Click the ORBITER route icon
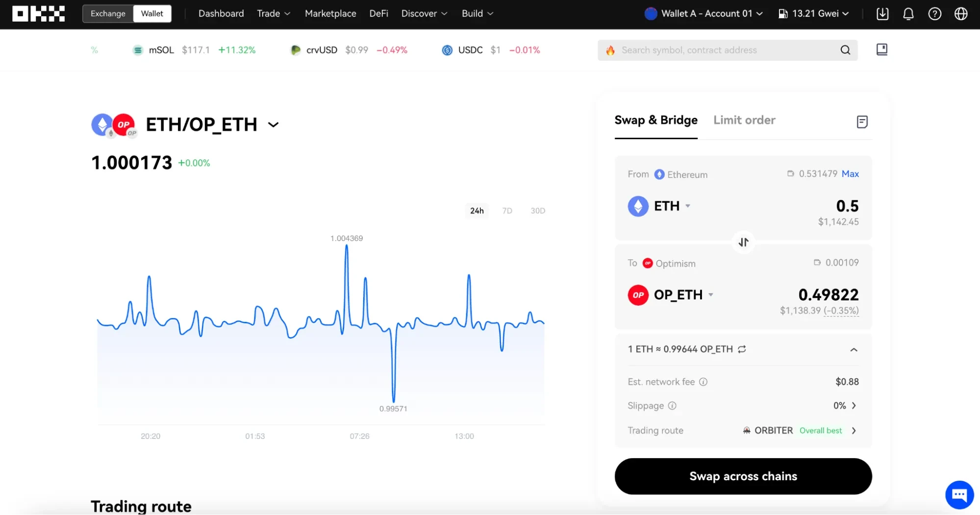The image size is (980, 515). [746, 430]
